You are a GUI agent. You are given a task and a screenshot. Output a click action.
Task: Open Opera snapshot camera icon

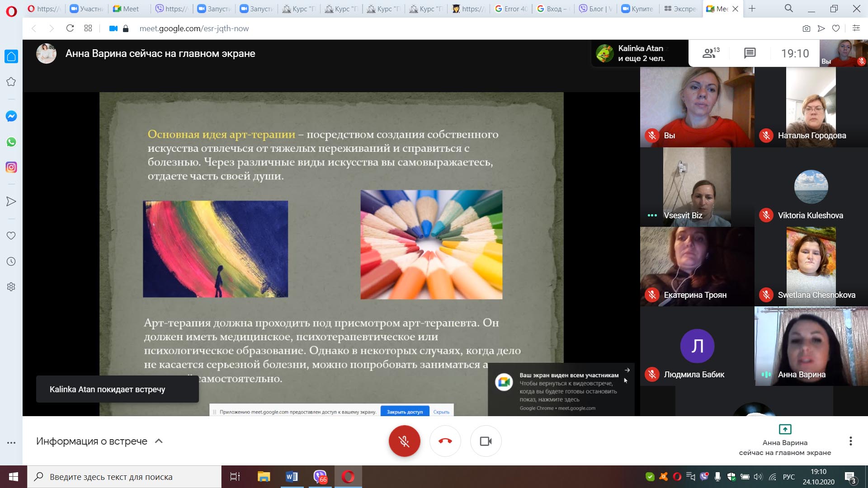(806, 28)
